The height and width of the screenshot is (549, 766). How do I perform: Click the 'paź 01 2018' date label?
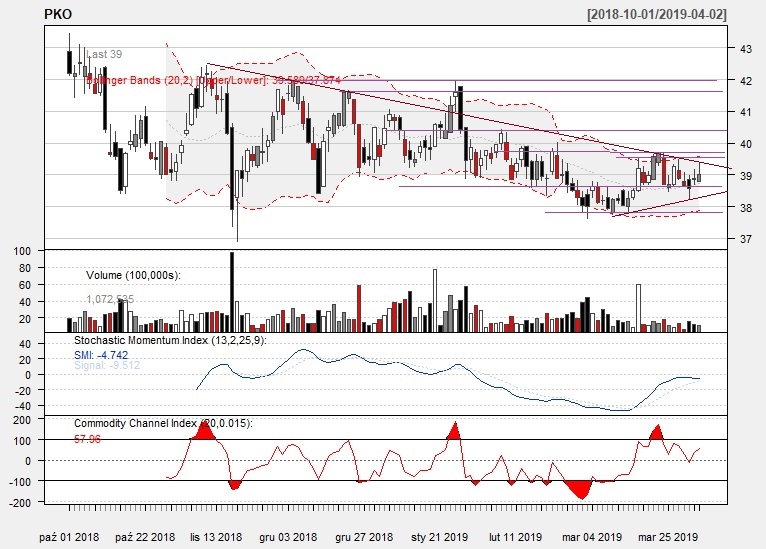(69, 537)
